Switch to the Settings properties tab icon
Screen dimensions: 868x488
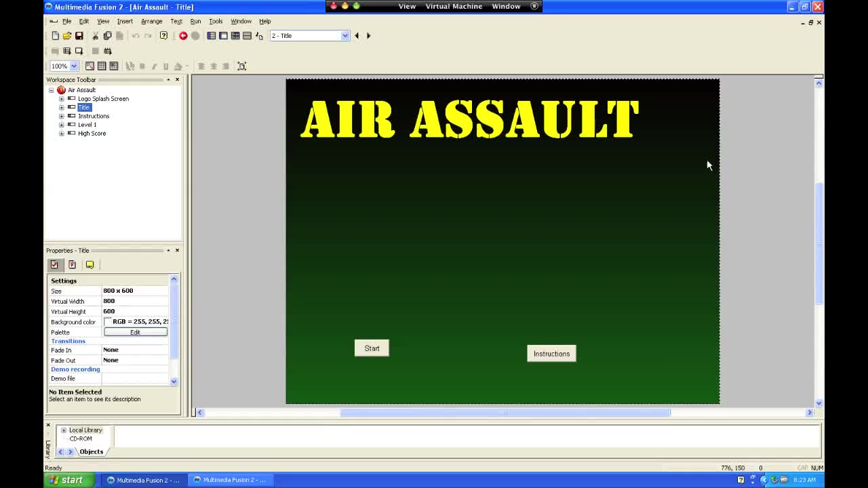pyautogui.click(x=54, y=265)
